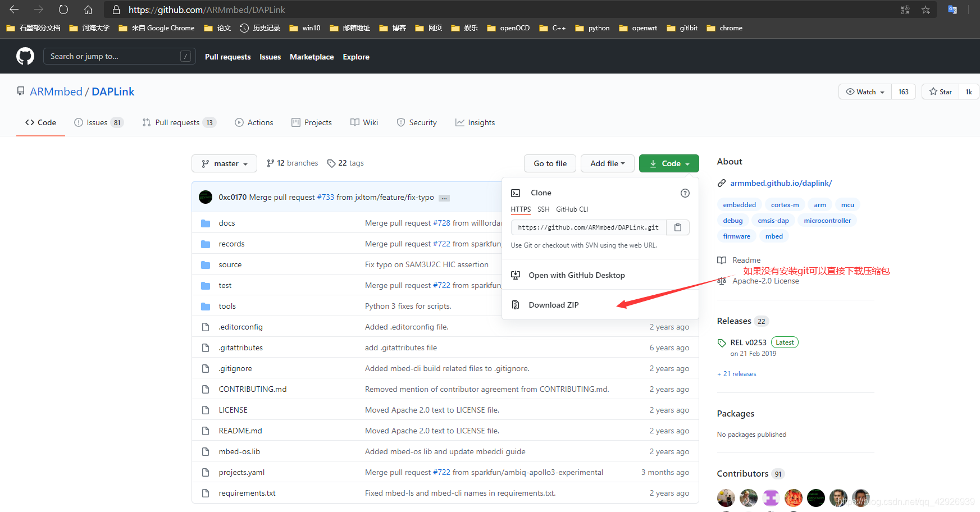Screen dimensions: 980x512
Task: Open browser home page icon
Action: pos(88,10)
